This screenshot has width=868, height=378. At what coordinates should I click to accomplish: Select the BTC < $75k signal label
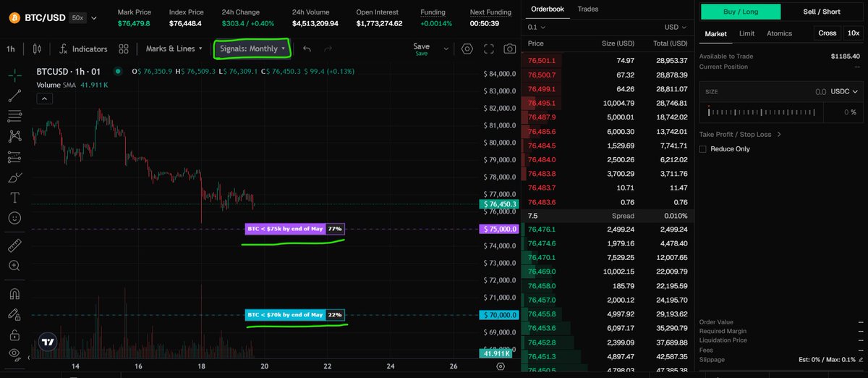coord(294,229)
